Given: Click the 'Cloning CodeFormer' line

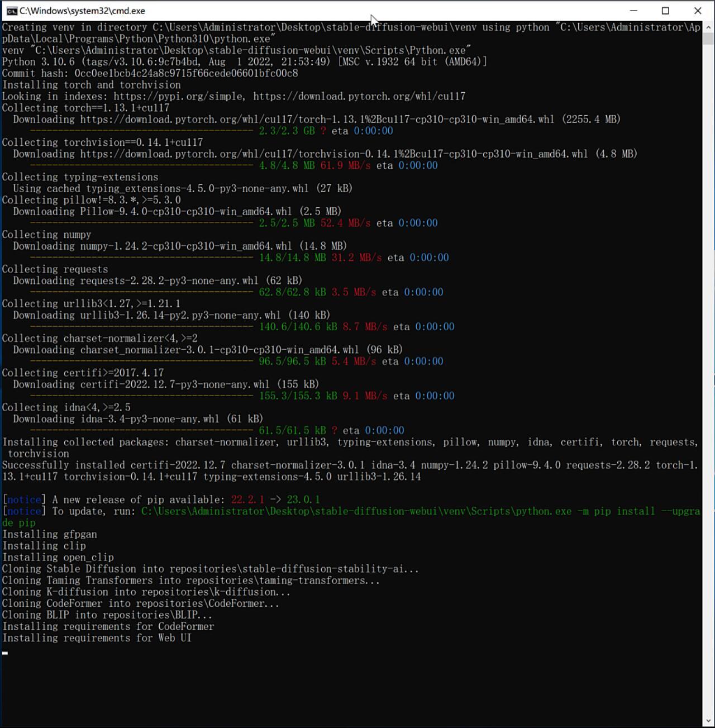Looking at the screenshot, I should click(x=141, y=603).
